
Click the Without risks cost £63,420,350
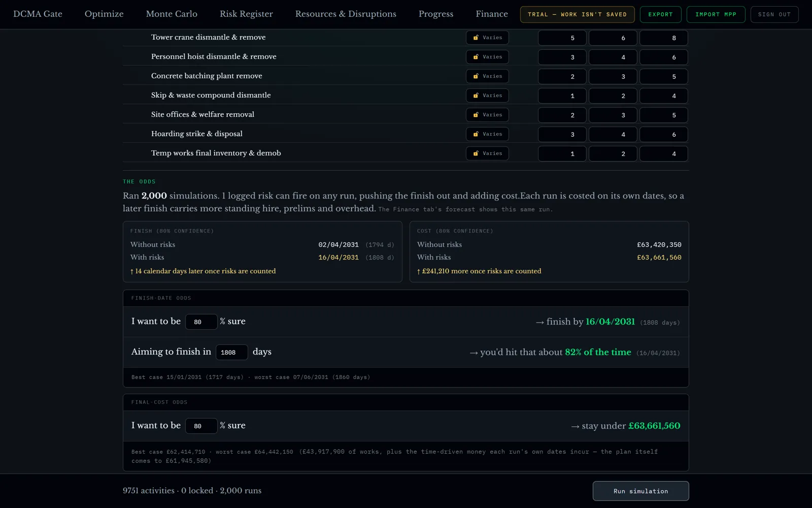click(x=659, y=245)
